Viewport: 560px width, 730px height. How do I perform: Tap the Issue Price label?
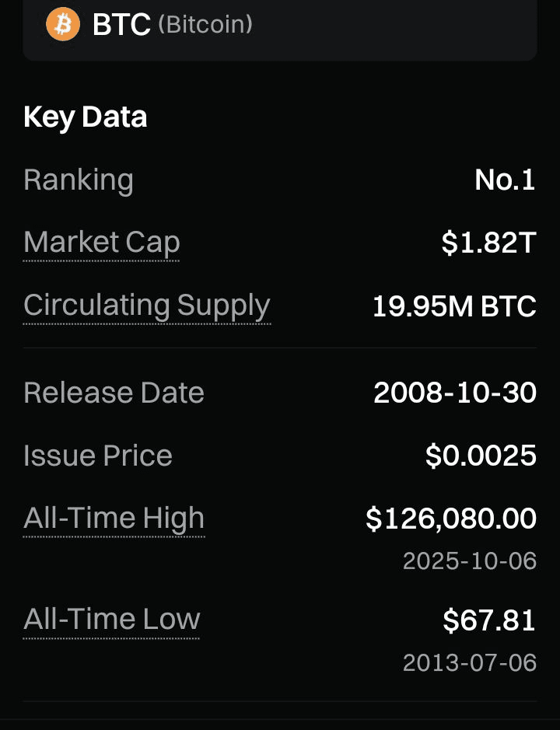pyautogui.click(x=98, y=456)
